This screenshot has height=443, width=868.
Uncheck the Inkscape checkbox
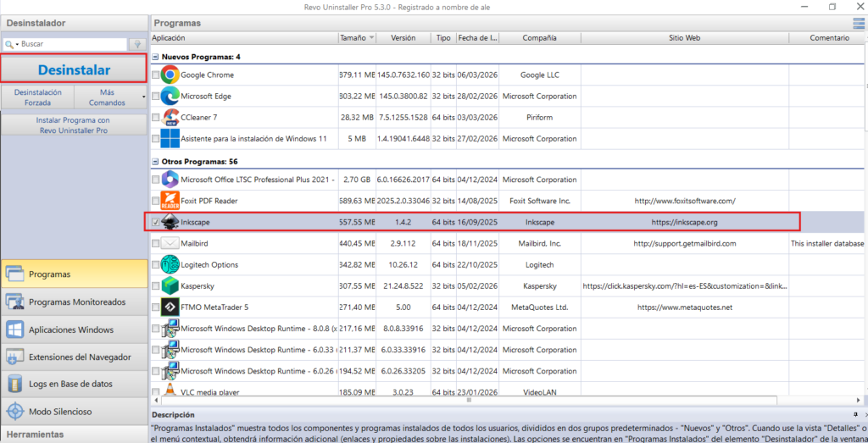tap(156, 222)
